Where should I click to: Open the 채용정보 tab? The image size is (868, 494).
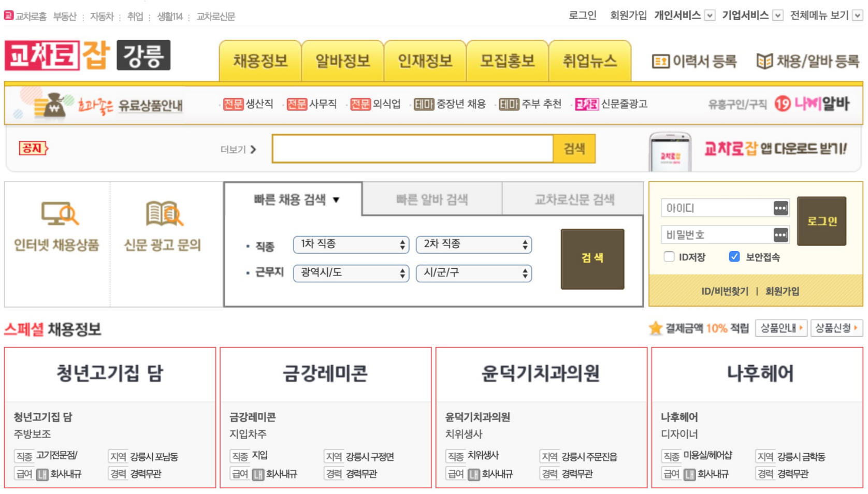pyautogui.click(x=260, y=61)
